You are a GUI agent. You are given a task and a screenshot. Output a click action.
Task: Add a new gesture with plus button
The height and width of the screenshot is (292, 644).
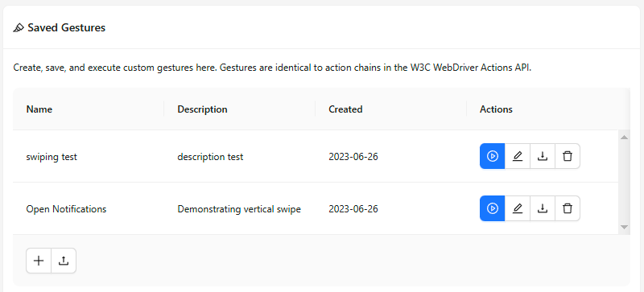pyautogui.click(x=39, y=261)
